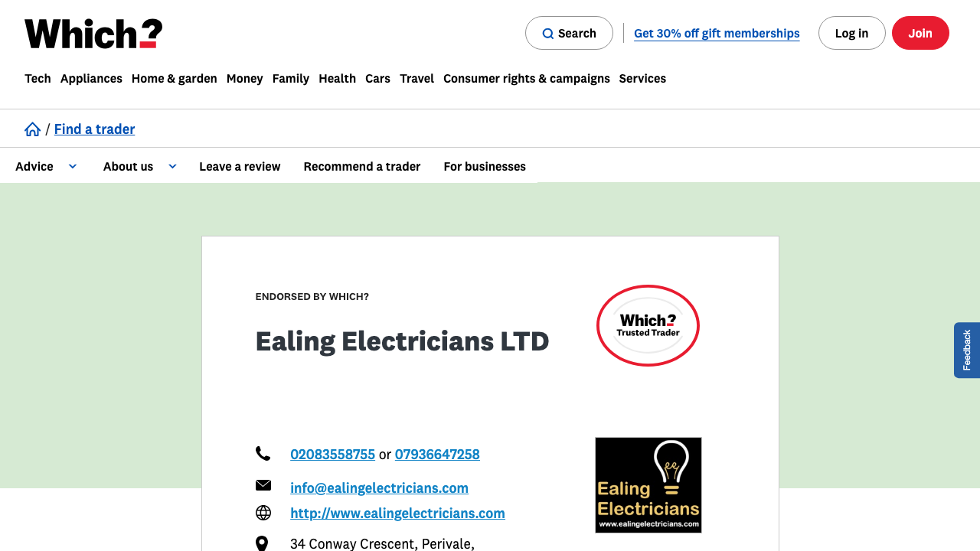
Task: Click the Which? logo in the header
Action: point(92,33)
